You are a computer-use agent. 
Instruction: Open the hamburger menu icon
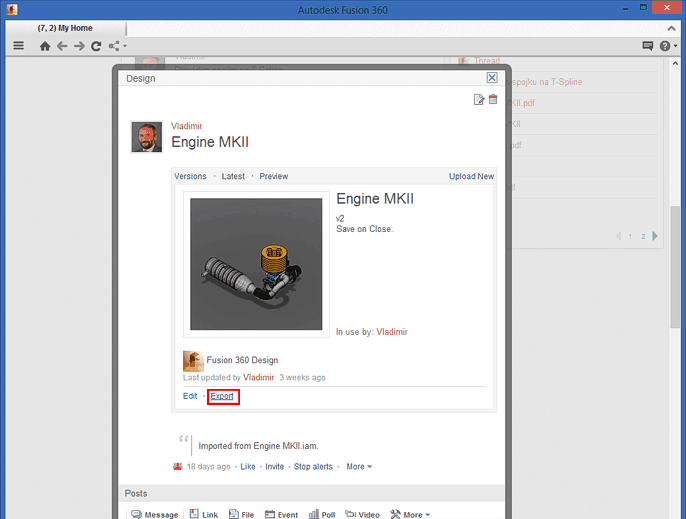[x=19, y=46]
